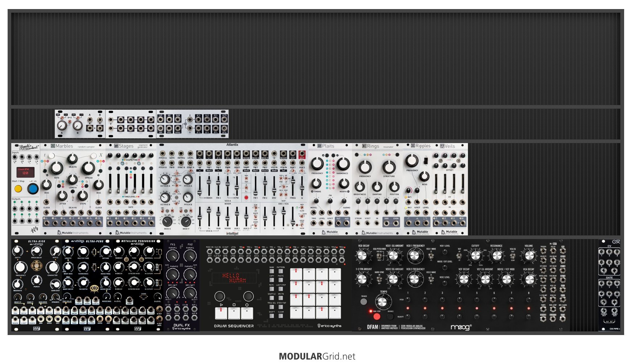Click the DFAM Cutoff knob

[x=475, y=256]
